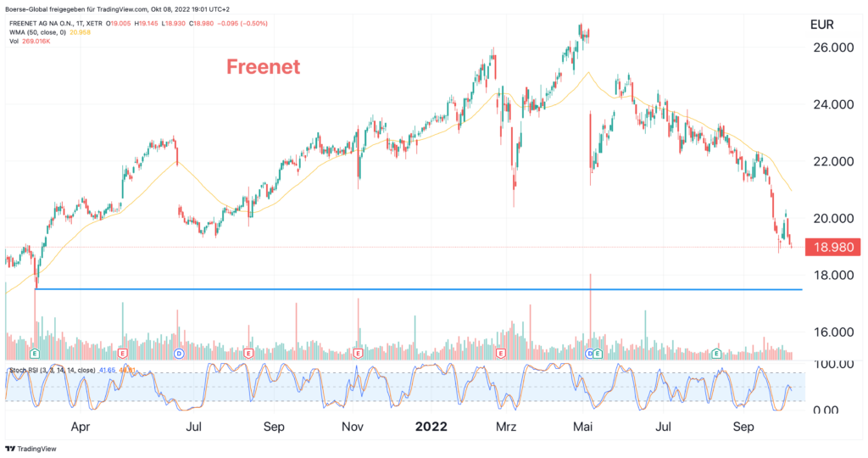This screenshot has height=458, width=868.
Task: Select the Vol indicator legend
Action: point(14,42)
